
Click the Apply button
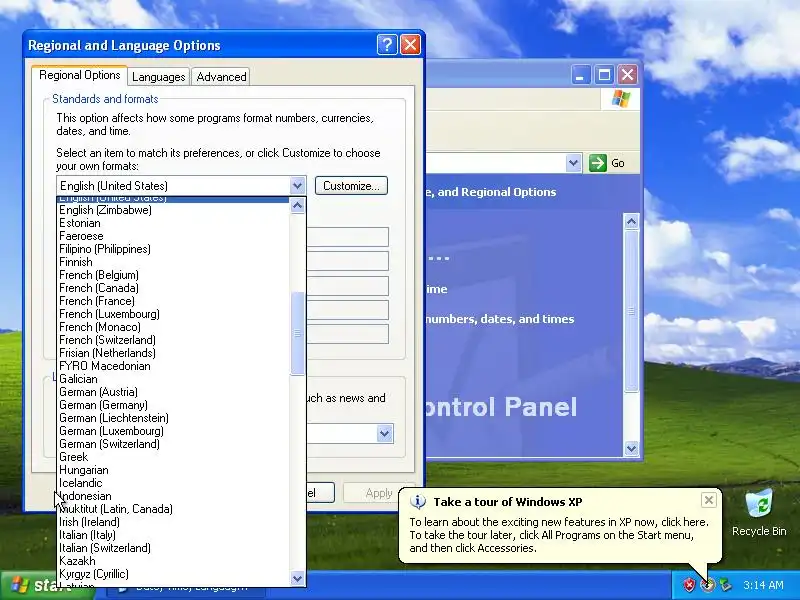pyautogui.click(x=379, y=493)
